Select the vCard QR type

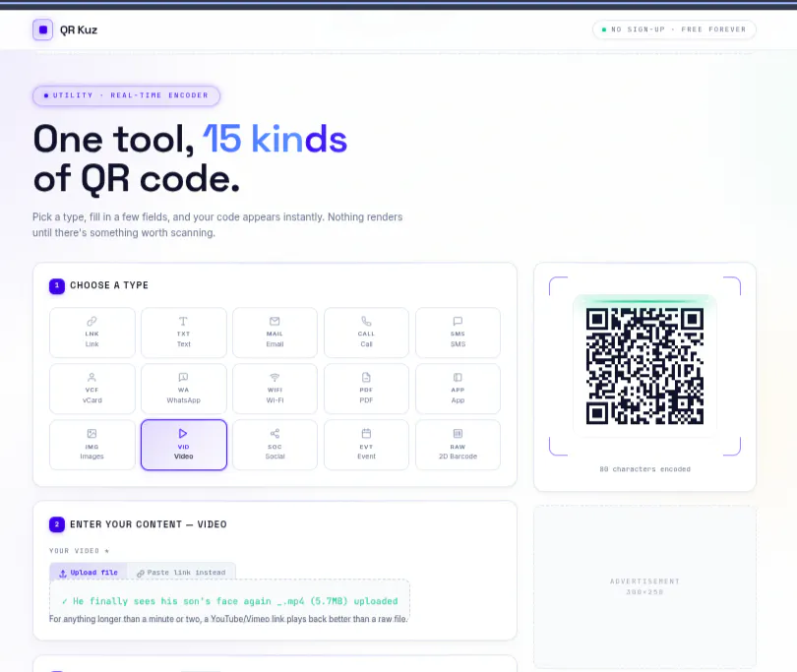click(92, 389)
